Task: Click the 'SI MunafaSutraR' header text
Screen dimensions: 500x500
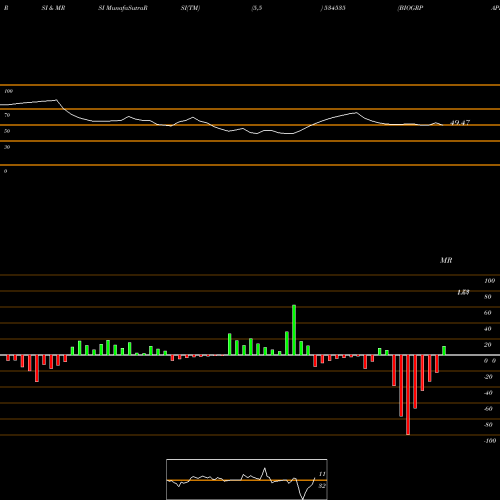Action: click(x=123, y=8)
